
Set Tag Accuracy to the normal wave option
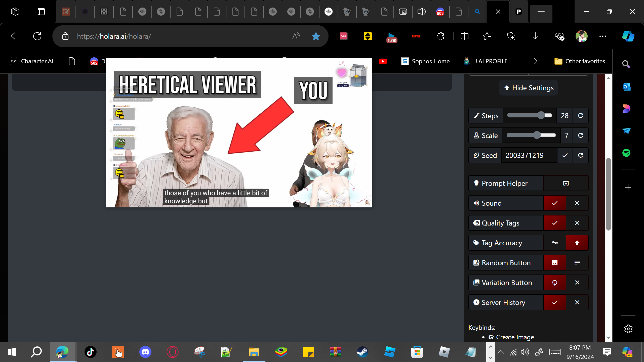tap(555, 243)
